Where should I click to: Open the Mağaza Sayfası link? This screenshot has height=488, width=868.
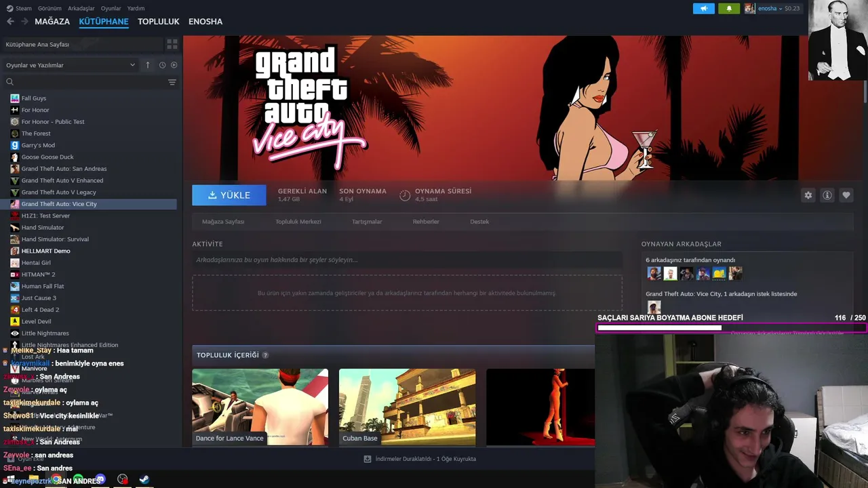tap(223, 222)
